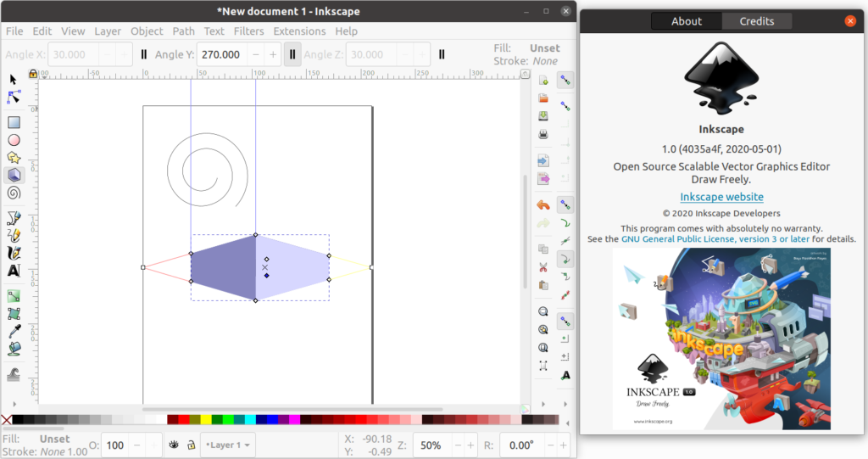The width and height of the screenshot is (868, 459).
Task: Switch to Credits tab in About dialog
Action: pyautogui.click(x=757, y=21)
